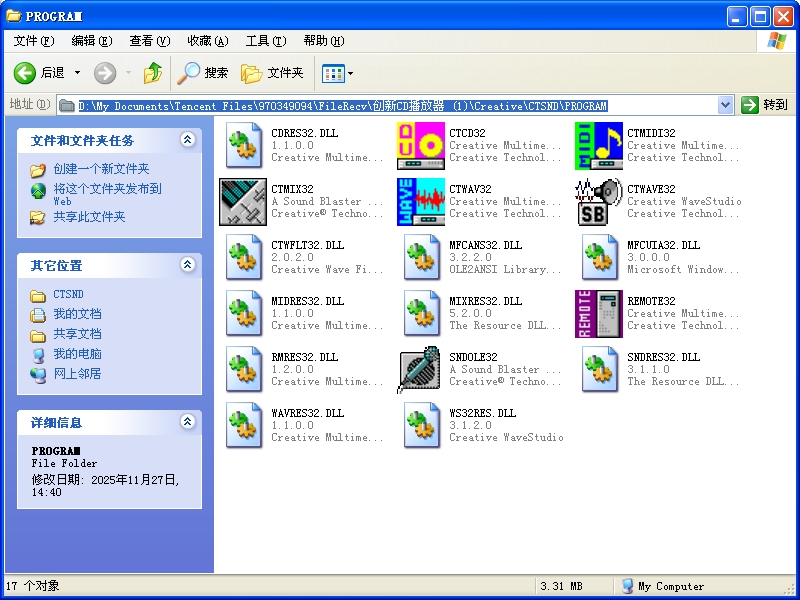
Task: Select the SNDOLE32 microphone icon
Action: [x=421, y=370]
